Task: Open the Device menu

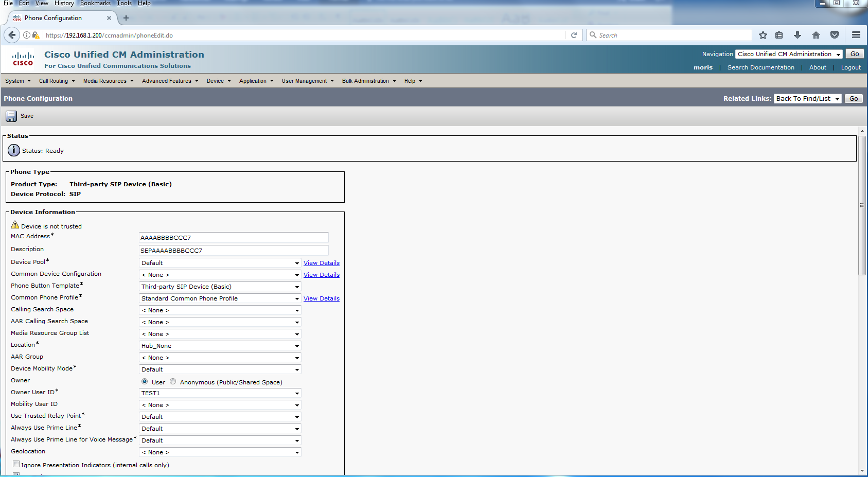Action: (219, 81)
